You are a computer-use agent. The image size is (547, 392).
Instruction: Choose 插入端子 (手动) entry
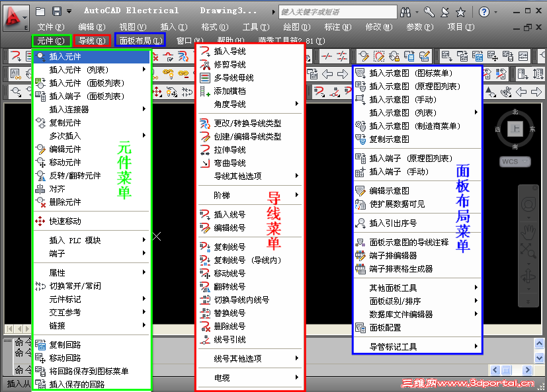417,172
